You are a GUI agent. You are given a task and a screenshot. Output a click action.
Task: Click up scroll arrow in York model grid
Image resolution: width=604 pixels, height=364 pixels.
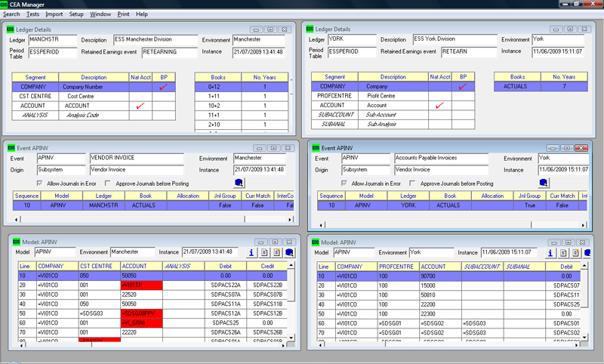pos(584,266)
